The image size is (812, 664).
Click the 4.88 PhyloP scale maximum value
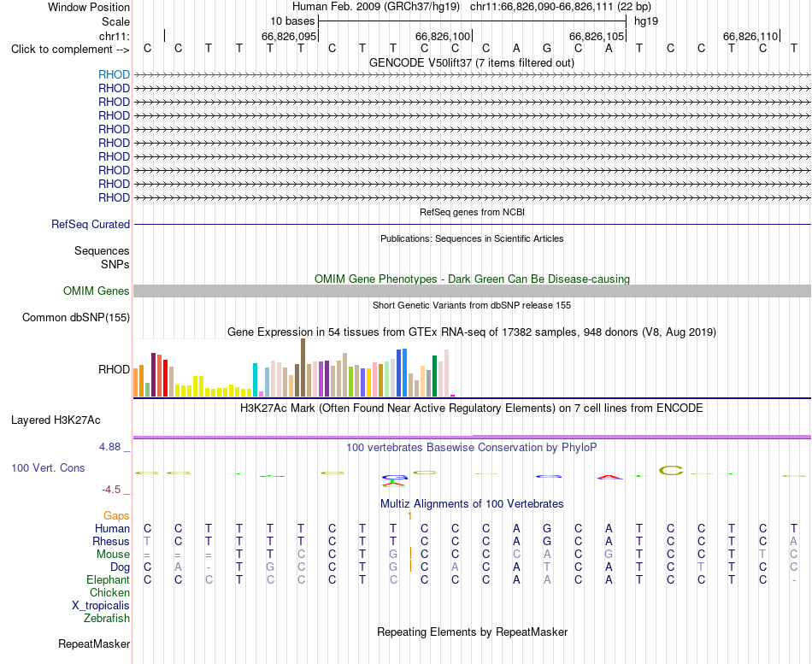(x=109, y=446)
